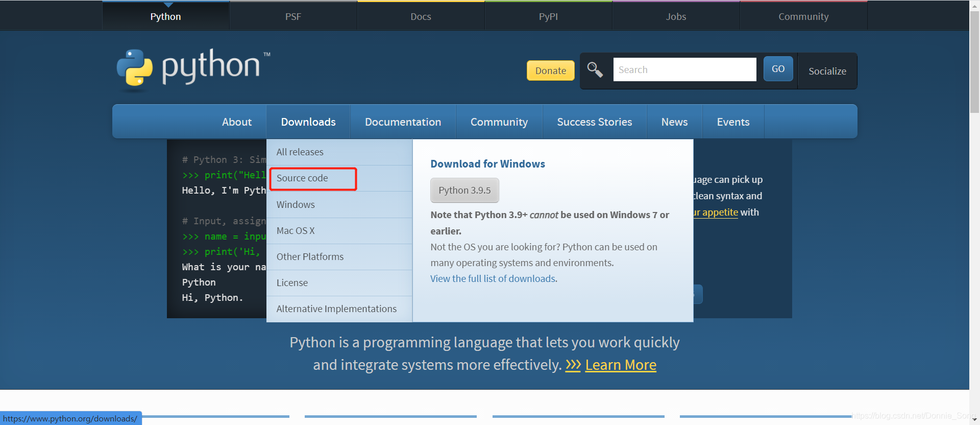Open the Socialize menu
Screen dimensions: 980x425
[x=827, y=71]
